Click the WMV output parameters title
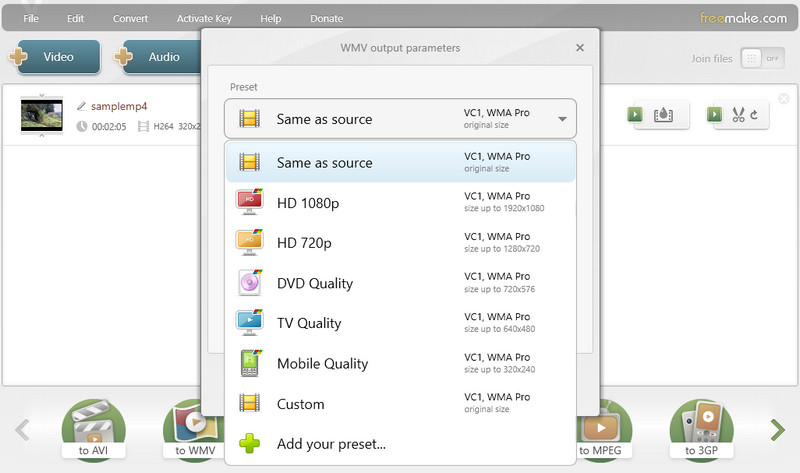The width and height of the screenshot is (800, 473). pyautogui.click(x=400, y=48)
